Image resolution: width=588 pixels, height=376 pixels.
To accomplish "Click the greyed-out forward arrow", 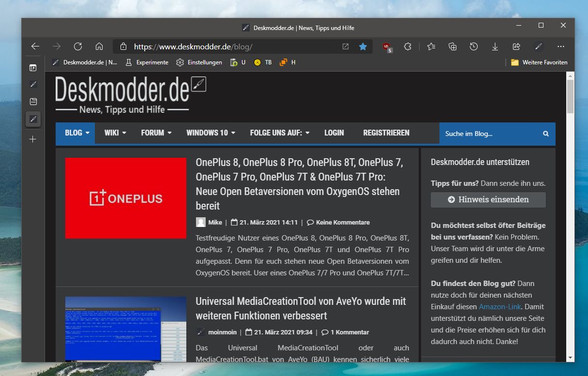I will pos(57,46).
